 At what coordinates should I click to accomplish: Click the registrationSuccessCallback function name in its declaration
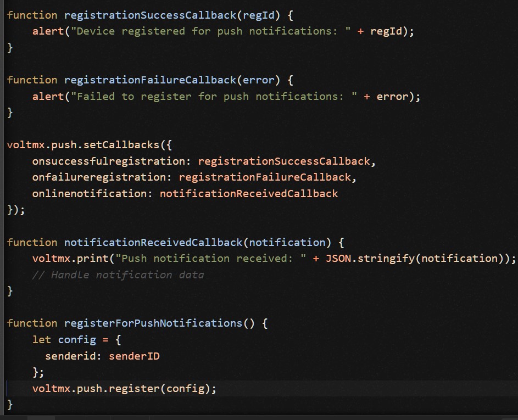pos(150,15)
